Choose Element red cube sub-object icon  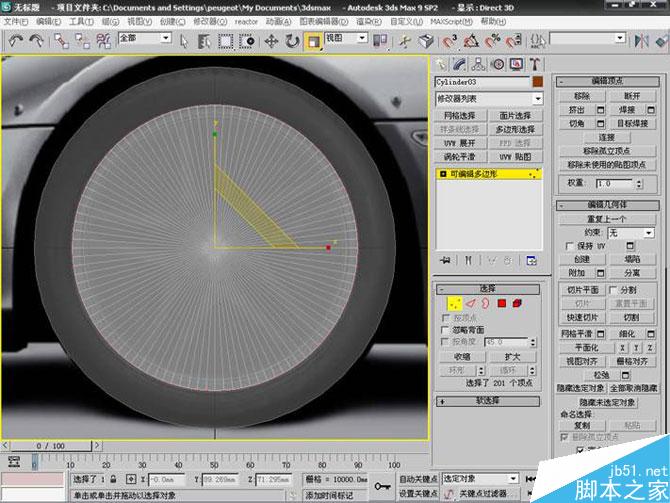518,303
